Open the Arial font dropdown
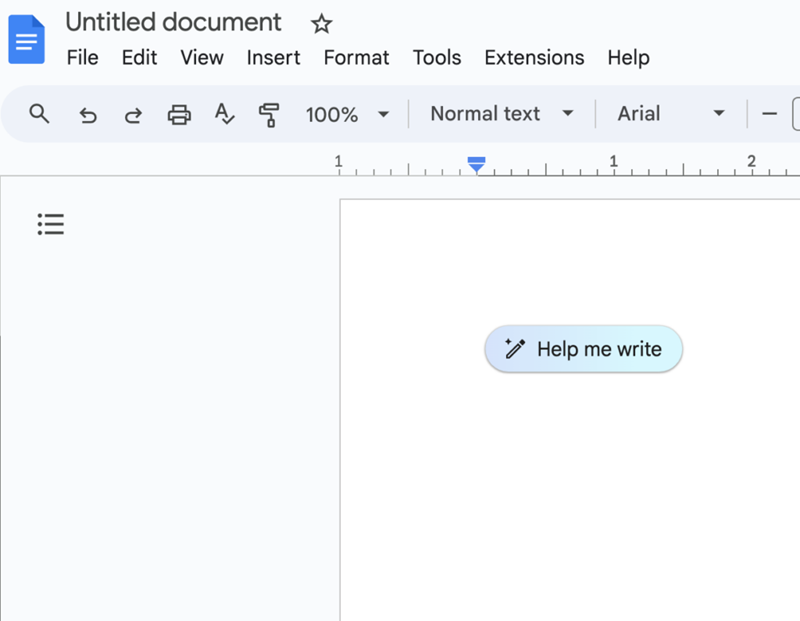This screenshot has height=621, width=800. coord(670,114)
